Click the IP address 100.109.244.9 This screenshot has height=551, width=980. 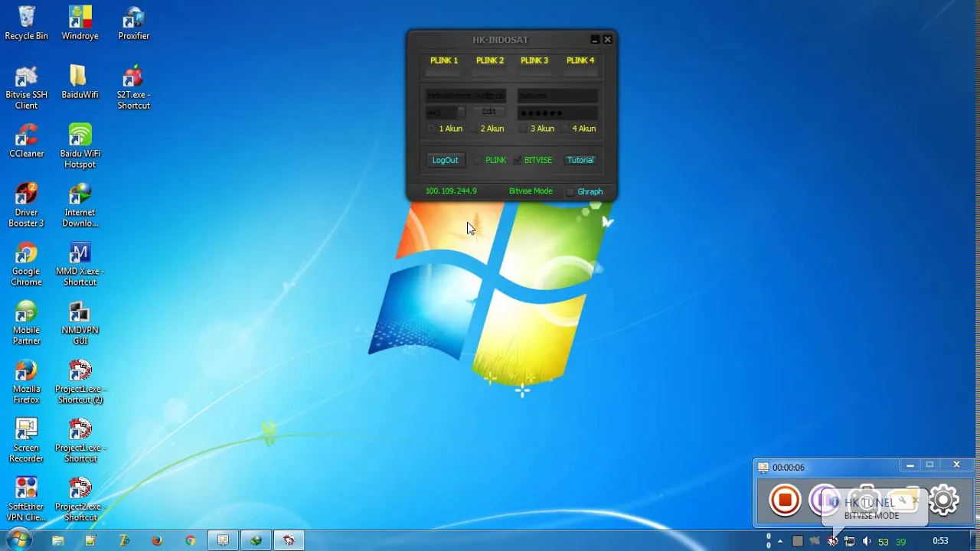tap(451, 191)
